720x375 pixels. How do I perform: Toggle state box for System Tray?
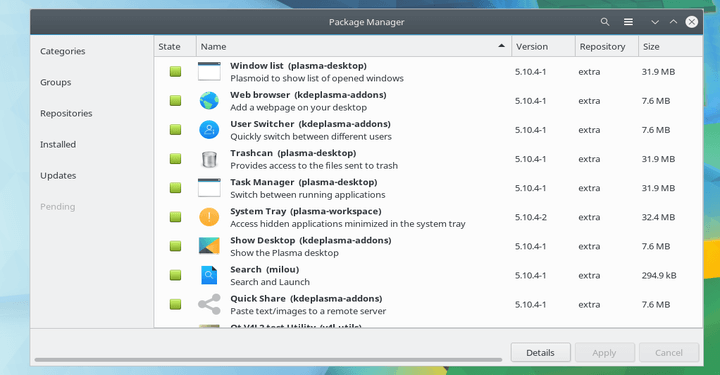(175, 217)
